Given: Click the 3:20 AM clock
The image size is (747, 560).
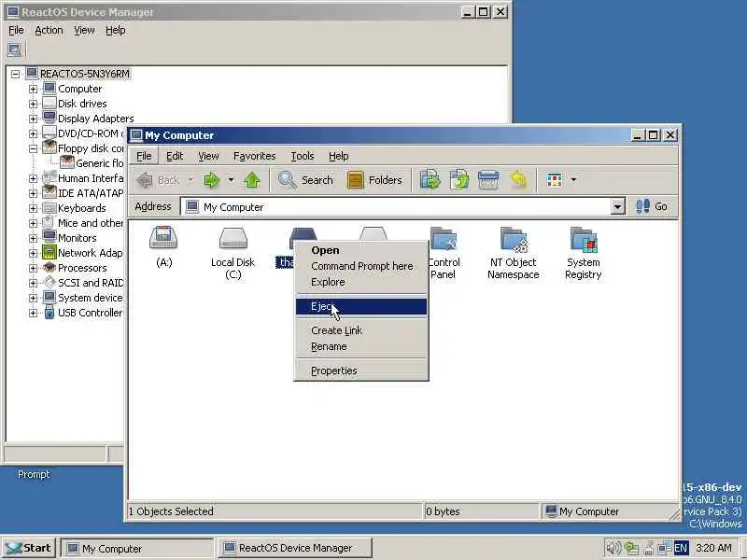Looking at the screenshot, I should click(713, 548).
